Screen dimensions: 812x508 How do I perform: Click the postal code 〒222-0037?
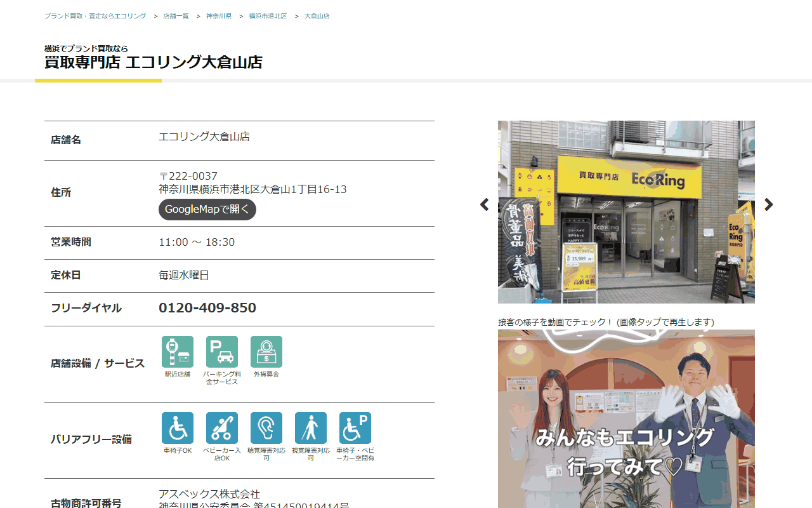pos(188,176)
